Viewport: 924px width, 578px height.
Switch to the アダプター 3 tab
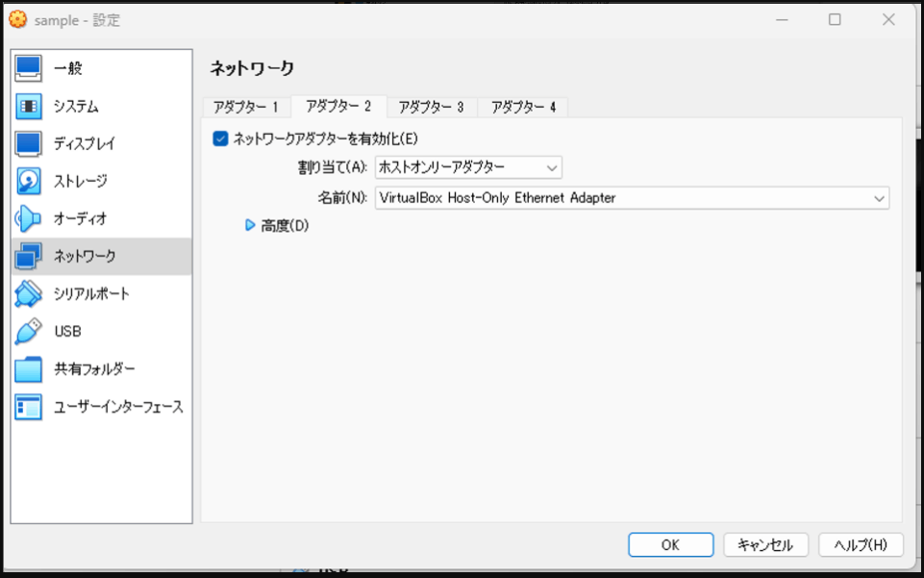pyautogui.click(x=432, y=108)
